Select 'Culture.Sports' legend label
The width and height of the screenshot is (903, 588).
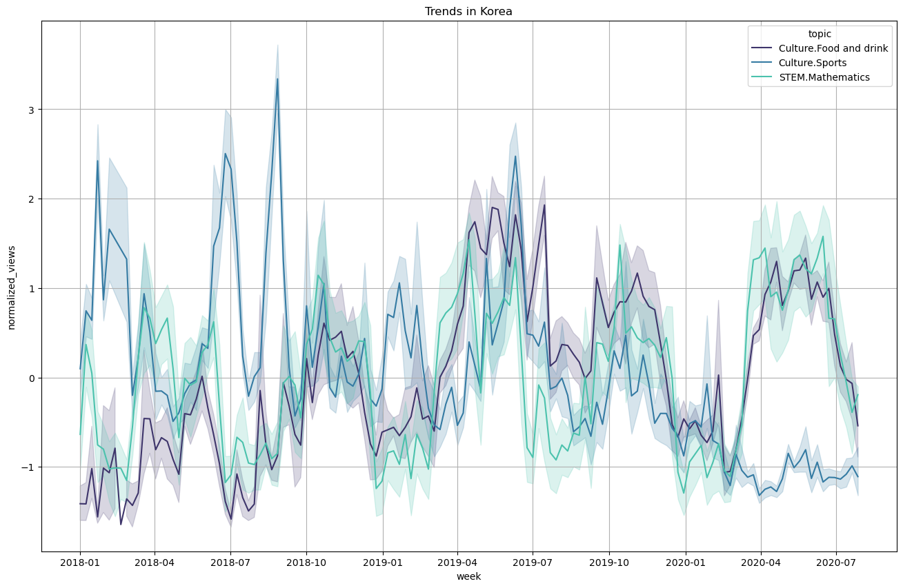[812, 63]
